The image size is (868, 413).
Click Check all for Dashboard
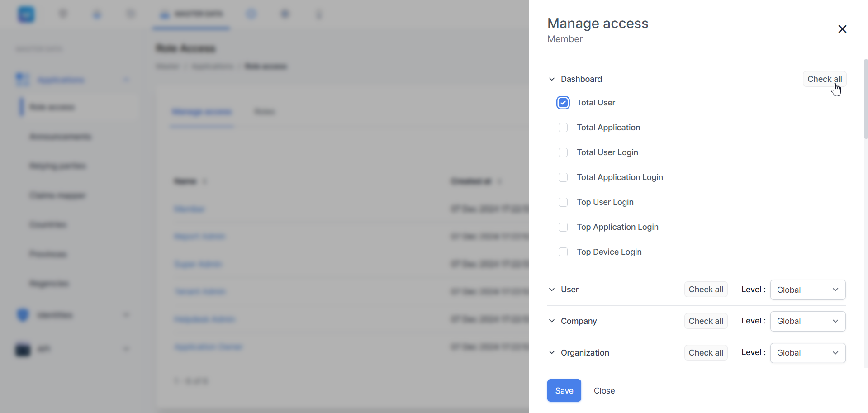[825, 79]
